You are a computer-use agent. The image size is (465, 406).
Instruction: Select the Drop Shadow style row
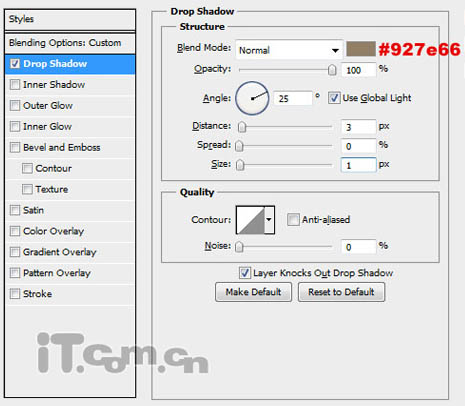tap(70, 64)
